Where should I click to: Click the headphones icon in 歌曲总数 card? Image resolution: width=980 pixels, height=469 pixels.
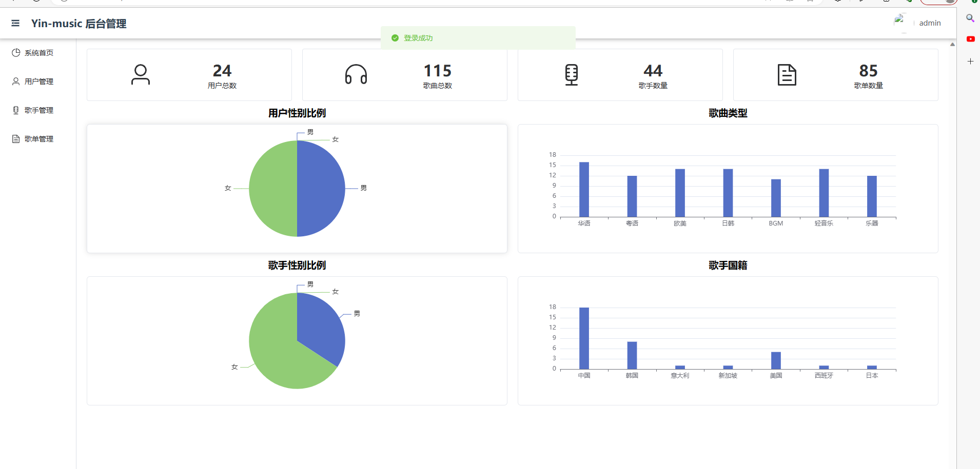tap(356, 75)
